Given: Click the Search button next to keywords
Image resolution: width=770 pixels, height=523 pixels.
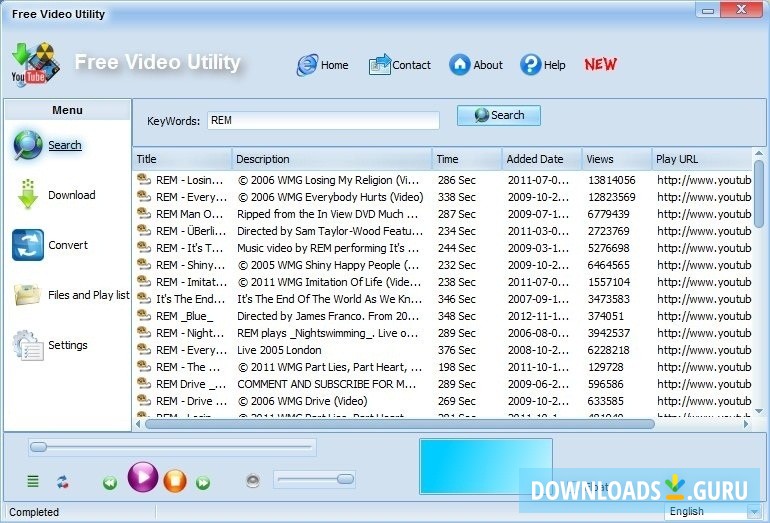Looking at the screenshot, I should click(x=498, y=115).
